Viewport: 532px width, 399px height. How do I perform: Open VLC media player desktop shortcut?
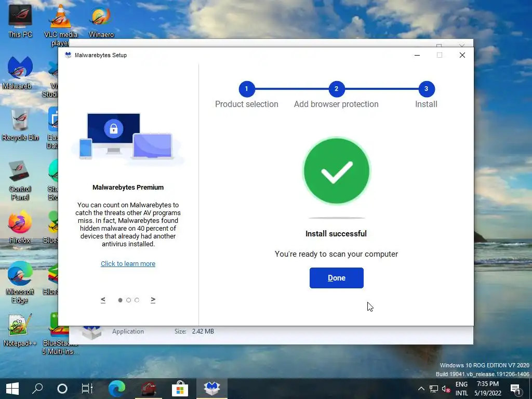coord(60,26)
